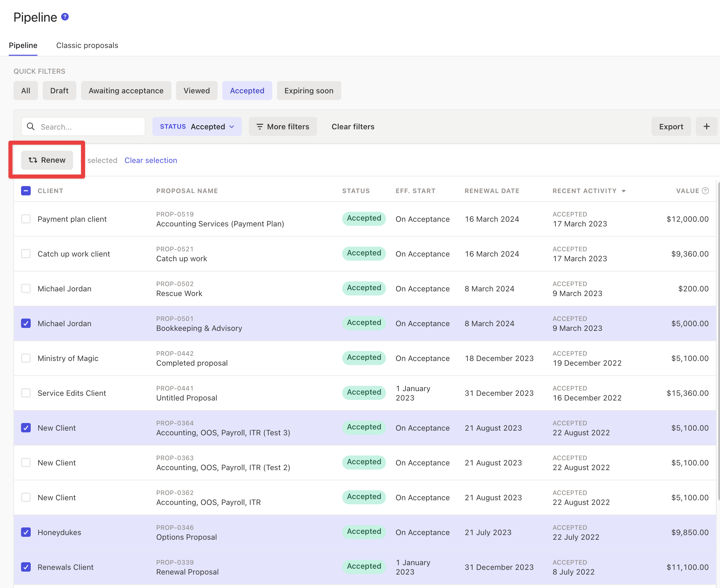Click the Clear selection link

click(x=151, y=160)
